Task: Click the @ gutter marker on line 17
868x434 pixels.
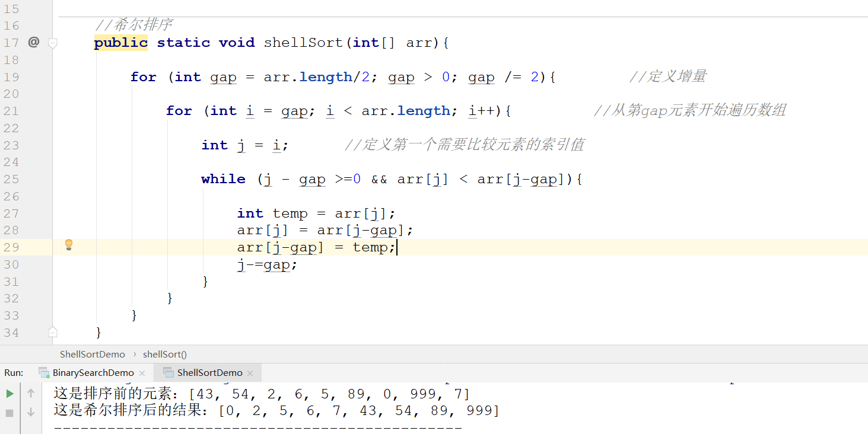Action: [34, 42]
